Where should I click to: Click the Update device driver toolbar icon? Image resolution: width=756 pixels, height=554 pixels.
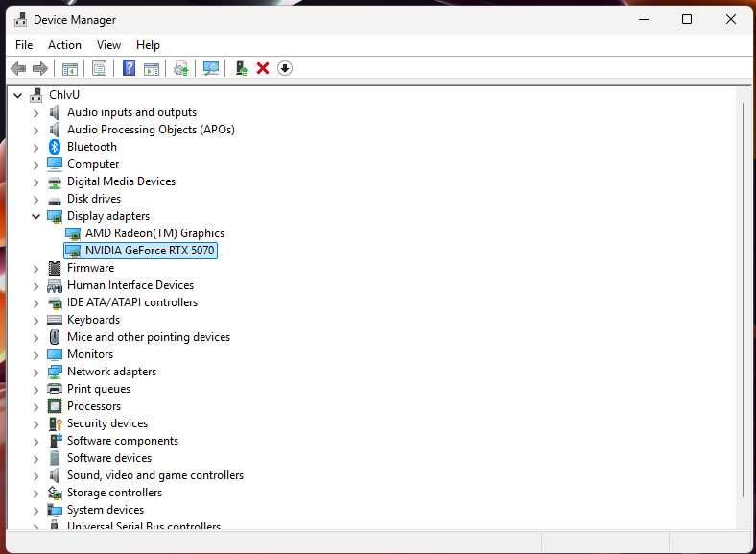point(181,68)
